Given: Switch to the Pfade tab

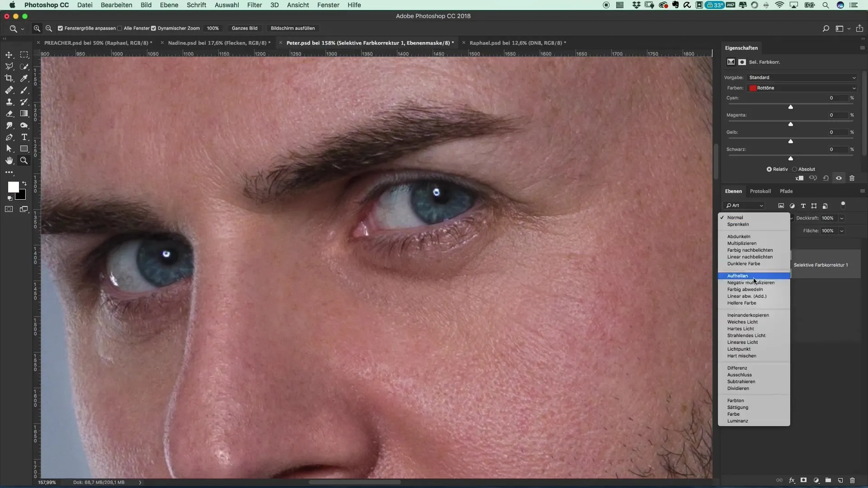Looking at the screenshot, I should 786,191.
